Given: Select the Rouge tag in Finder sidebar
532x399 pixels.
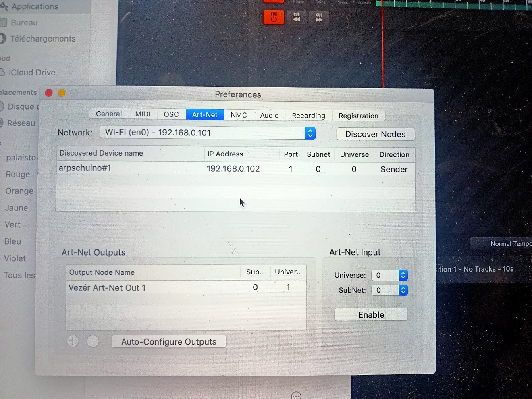Looking at the screenshot, I should click(18, 174).
